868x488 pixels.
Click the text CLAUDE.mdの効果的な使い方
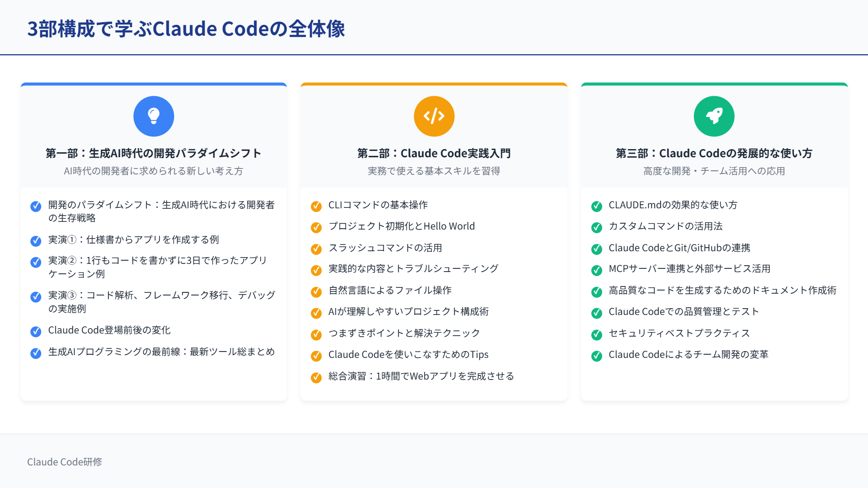pyautogui.click(x=673, y=205)
